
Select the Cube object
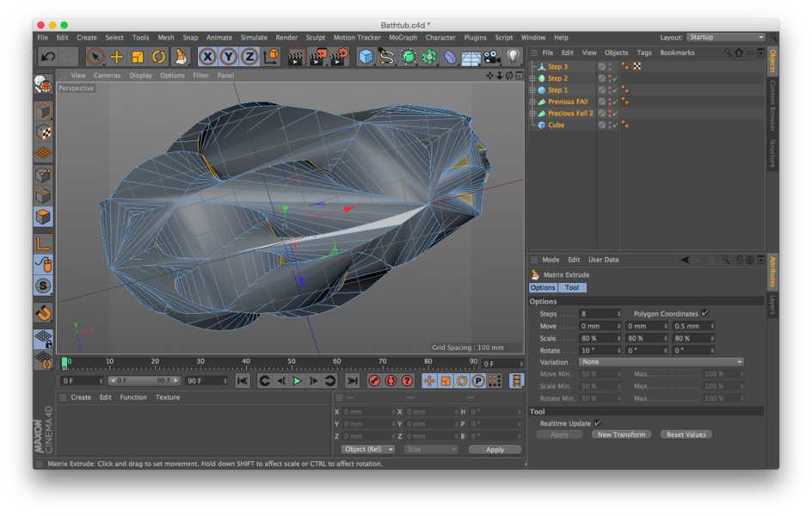[x=557, y=125]
